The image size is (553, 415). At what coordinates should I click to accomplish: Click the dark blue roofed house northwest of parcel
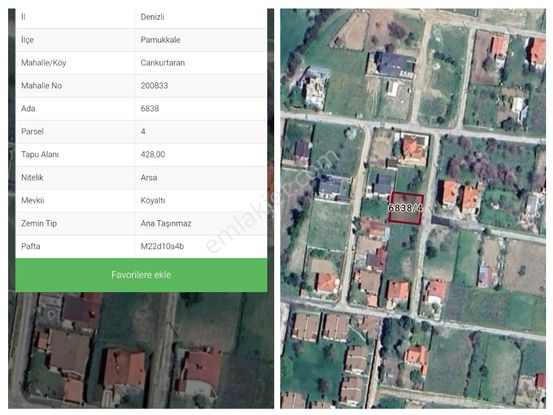[383, 184]
